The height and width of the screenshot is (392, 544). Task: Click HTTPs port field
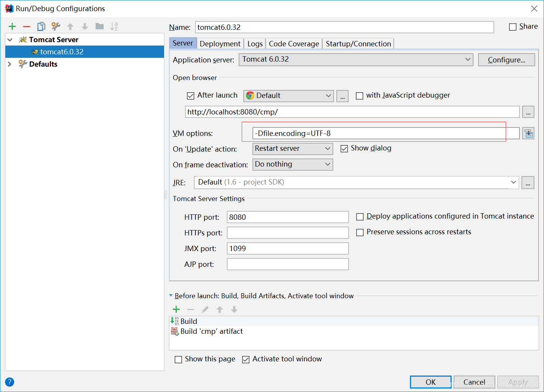click(288, 233)
